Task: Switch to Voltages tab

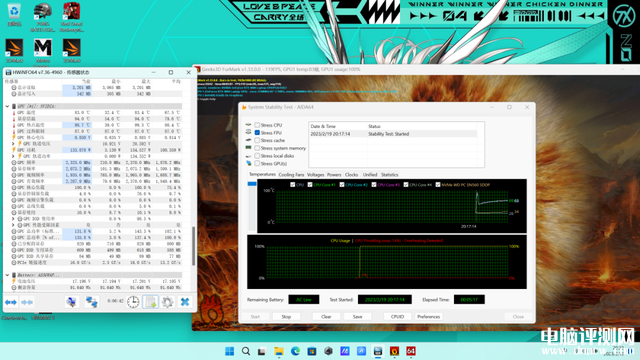Action: [316, 175]
